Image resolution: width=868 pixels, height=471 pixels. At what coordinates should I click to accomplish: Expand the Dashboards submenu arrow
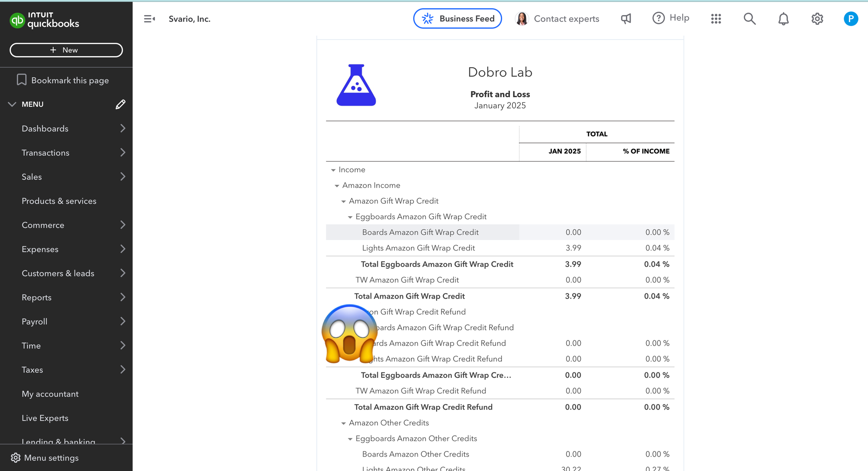point(123,128)
